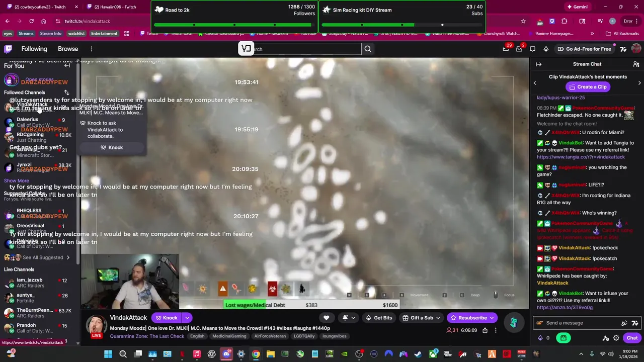
Task: Open Following in Twitch nav
Action: [34, 49]
